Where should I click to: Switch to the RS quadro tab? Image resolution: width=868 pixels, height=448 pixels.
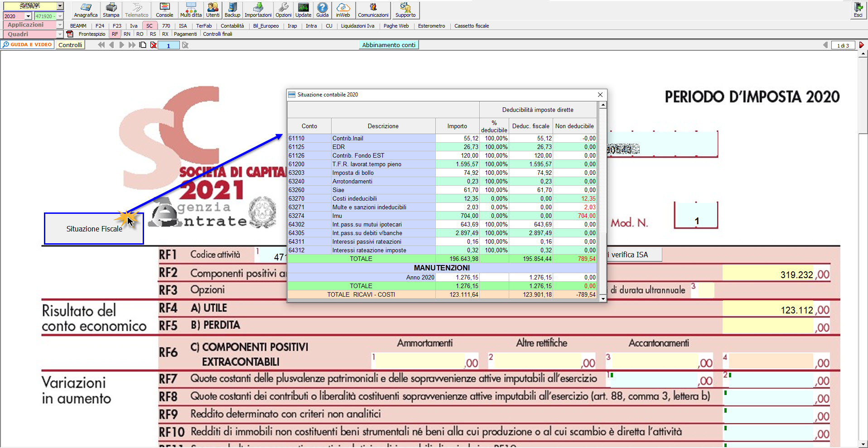(153, 34)
